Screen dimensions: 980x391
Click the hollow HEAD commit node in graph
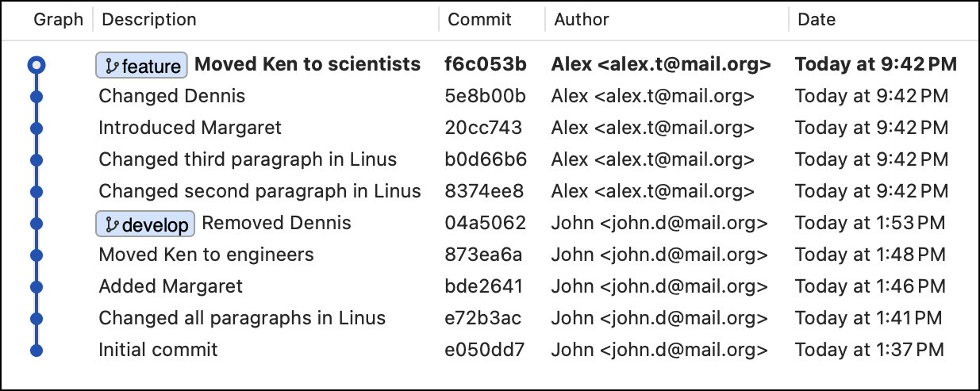click(36, 65)
